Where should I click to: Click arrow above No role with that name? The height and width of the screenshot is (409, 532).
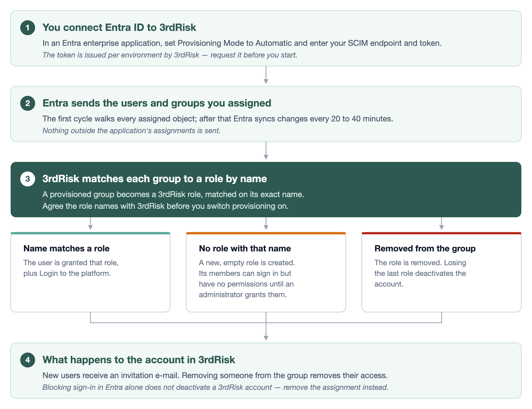tap(266, 224)
